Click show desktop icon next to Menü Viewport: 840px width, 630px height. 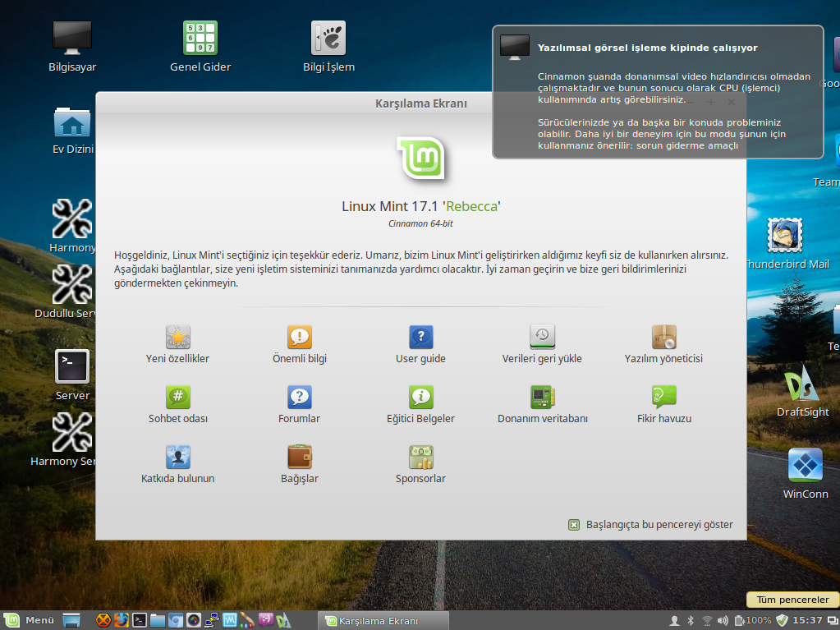tap(71, 620)
